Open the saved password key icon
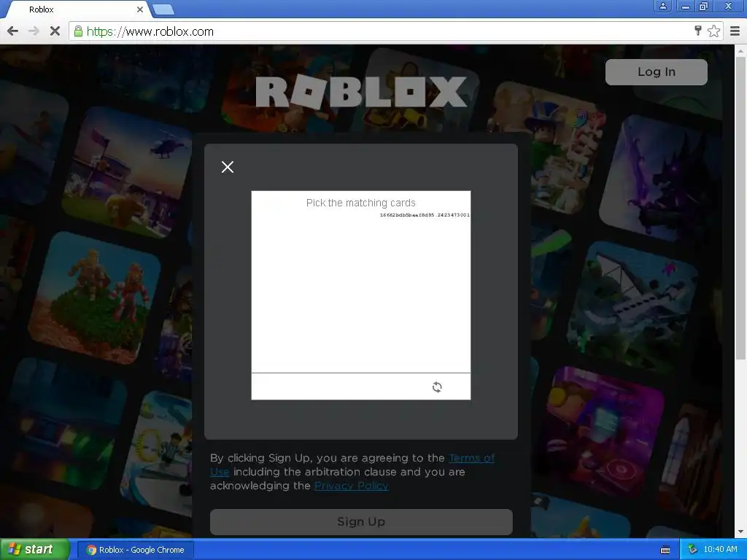This screenshot has width=747, height=560. [698, 31]
